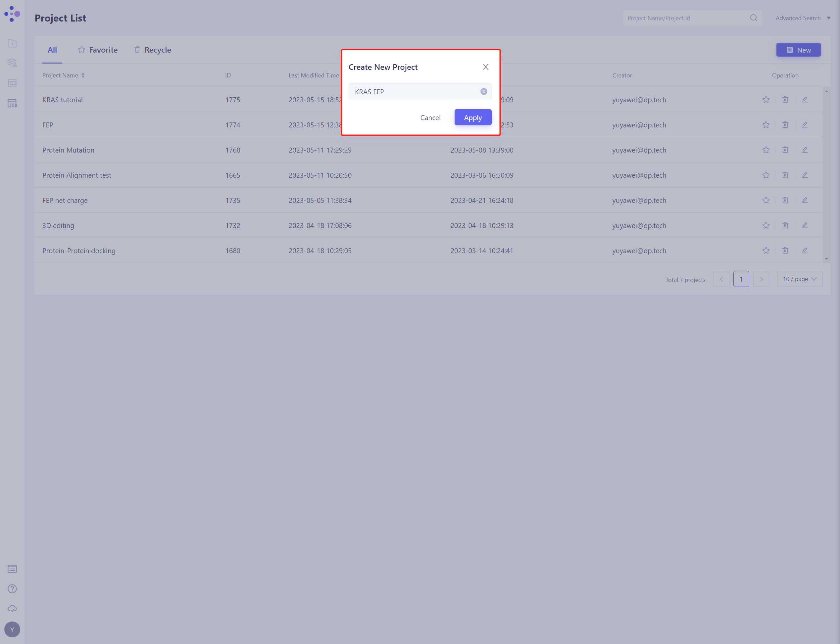Click the Apply button
Viewport: 840px width, 644px height.
pos(472,117)
